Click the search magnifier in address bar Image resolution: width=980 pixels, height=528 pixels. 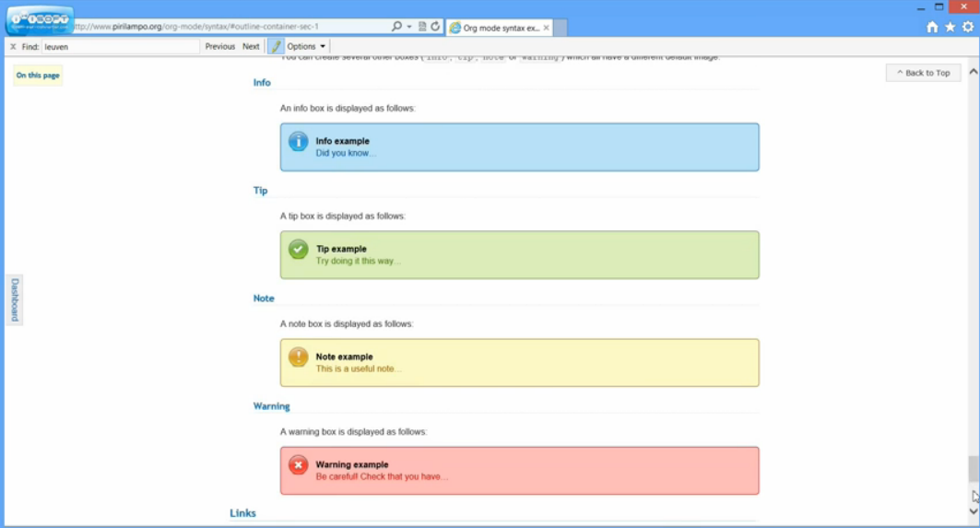coord(396,27)
